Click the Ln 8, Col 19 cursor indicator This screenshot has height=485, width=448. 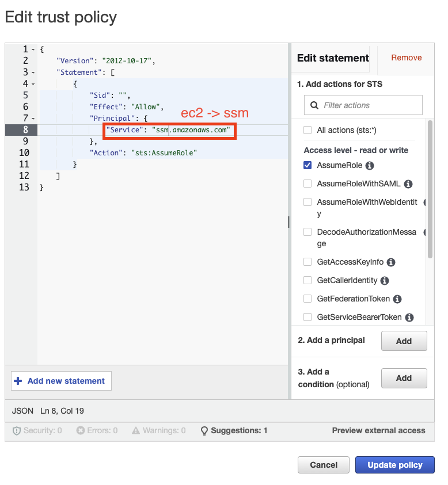pyautogui.click(x=62, y=411)
